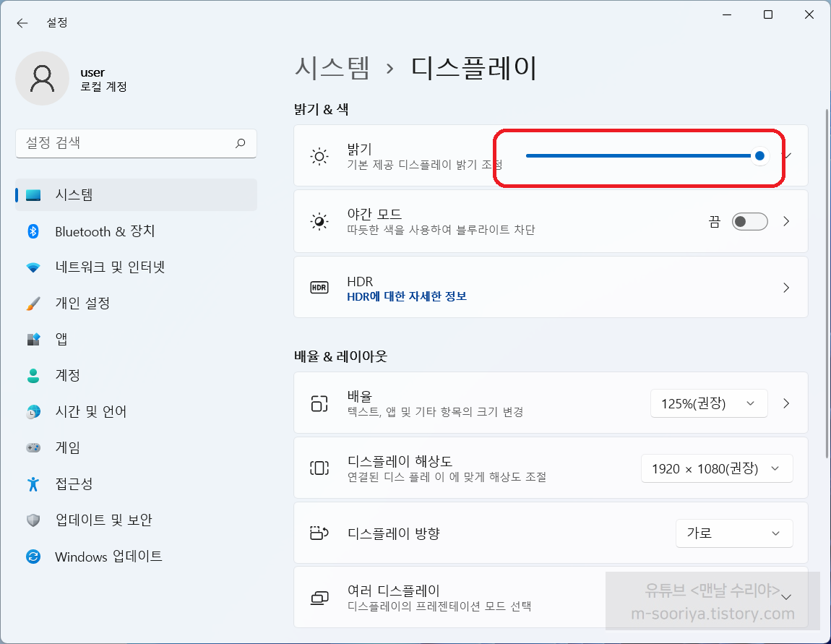Screen dimensions: 831x644
Task: Click the accessibility figure icon
Action: tap(33, 484)
